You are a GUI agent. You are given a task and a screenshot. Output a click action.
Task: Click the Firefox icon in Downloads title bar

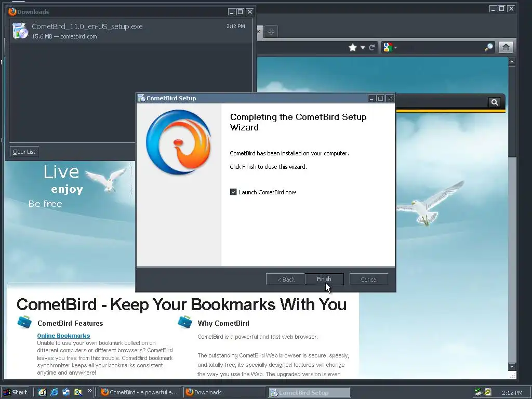(x=12, y=11)
